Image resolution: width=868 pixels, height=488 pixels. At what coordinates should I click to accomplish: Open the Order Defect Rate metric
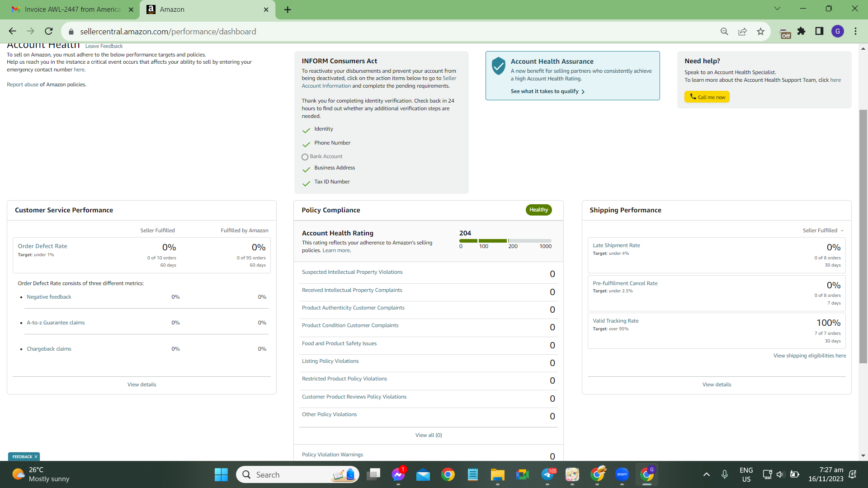(42, 246)
